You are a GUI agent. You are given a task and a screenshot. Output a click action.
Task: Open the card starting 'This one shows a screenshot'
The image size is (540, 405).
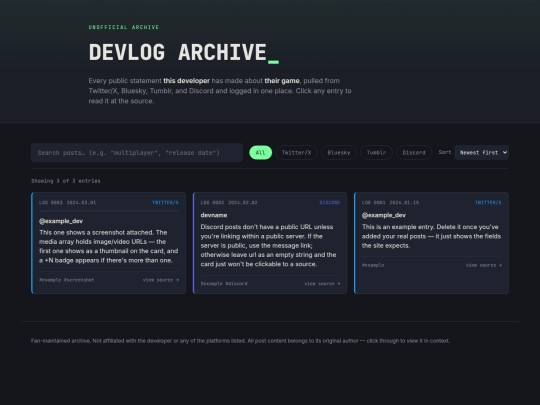click(x=108, y=243)
